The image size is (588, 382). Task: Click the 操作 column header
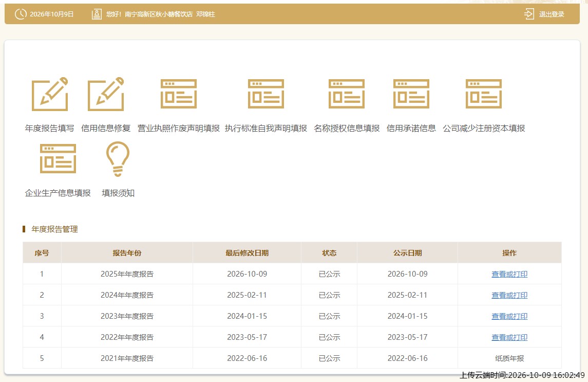509,253
